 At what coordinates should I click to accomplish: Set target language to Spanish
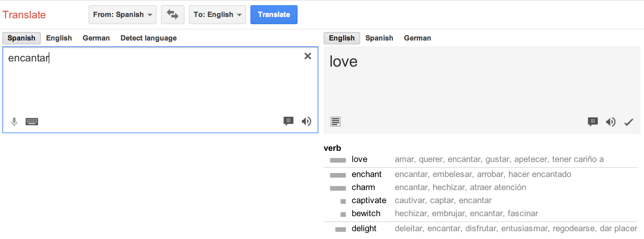point(379,38)
